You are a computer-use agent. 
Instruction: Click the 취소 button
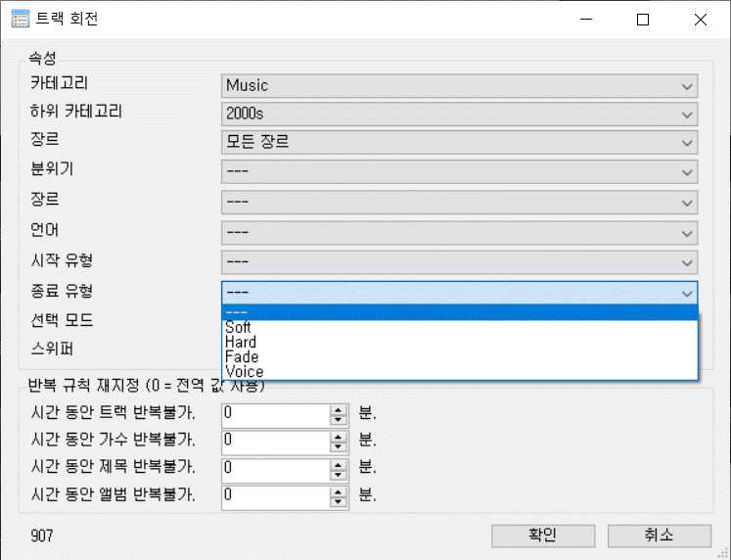(x=660, y=536)
